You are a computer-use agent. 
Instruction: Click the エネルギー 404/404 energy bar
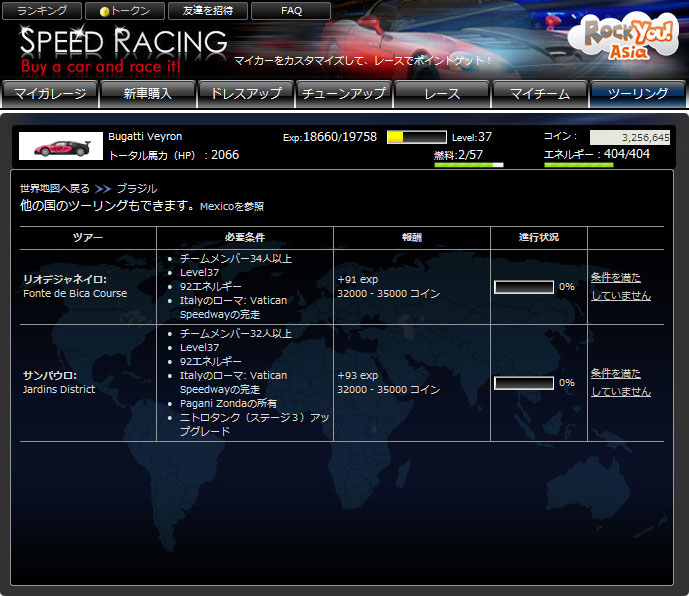point(579,165)
